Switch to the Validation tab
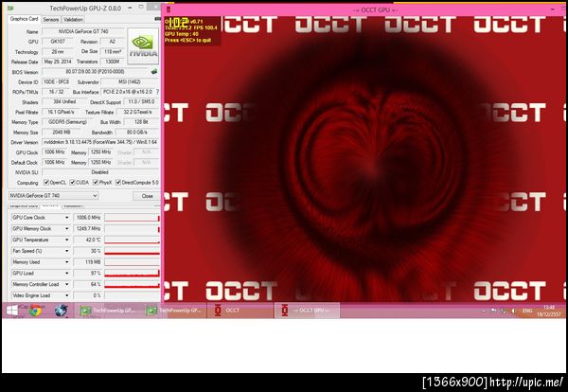This screenshot has width=568, height=392. tap(73, 20)
